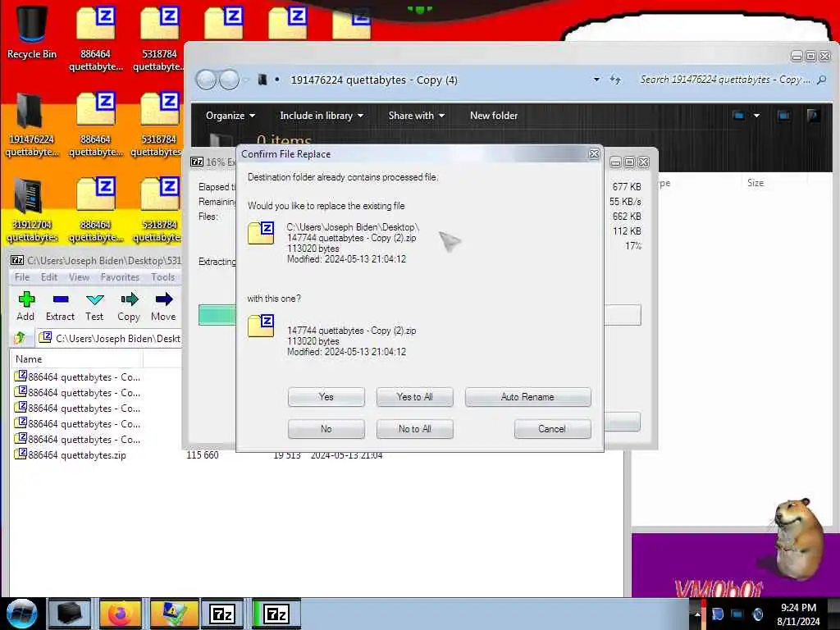Click the source zip icon in replace dialog

click(x=261, y=326)
